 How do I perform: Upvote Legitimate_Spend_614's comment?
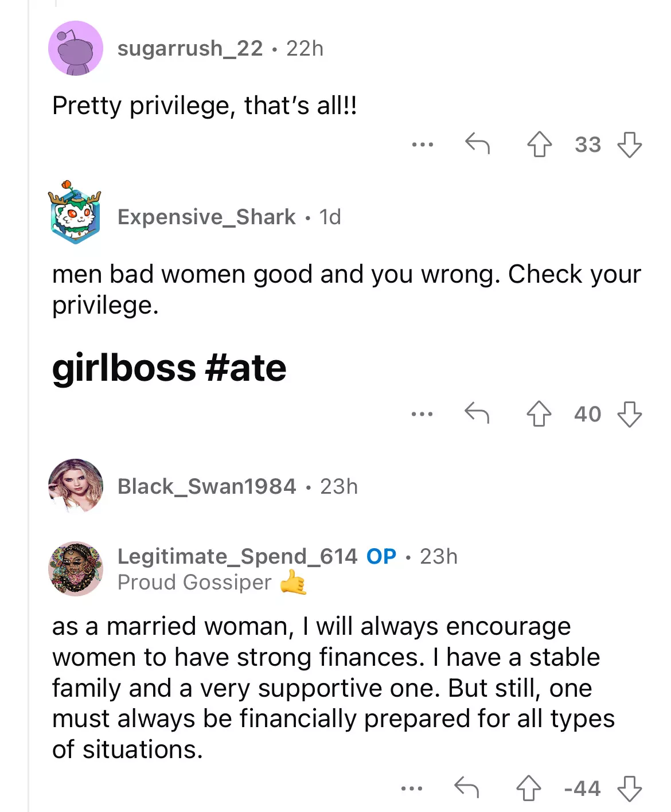[528, 788]
